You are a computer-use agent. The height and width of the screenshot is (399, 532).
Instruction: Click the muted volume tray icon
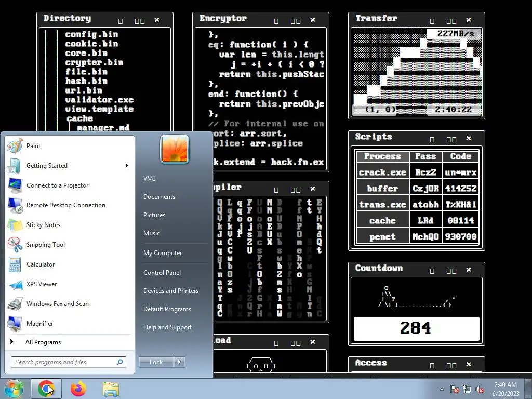[480, 389]
